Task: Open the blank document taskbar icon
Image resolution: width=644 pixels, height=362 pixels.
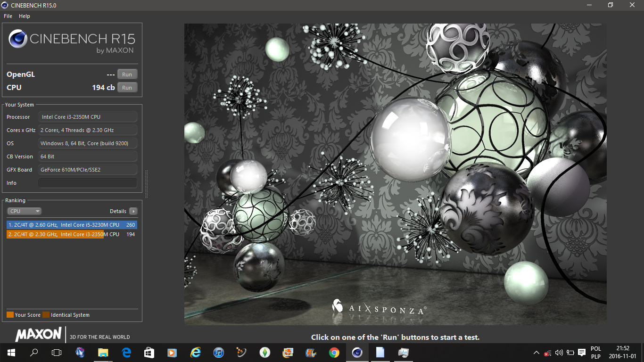Action: point(380,353)
